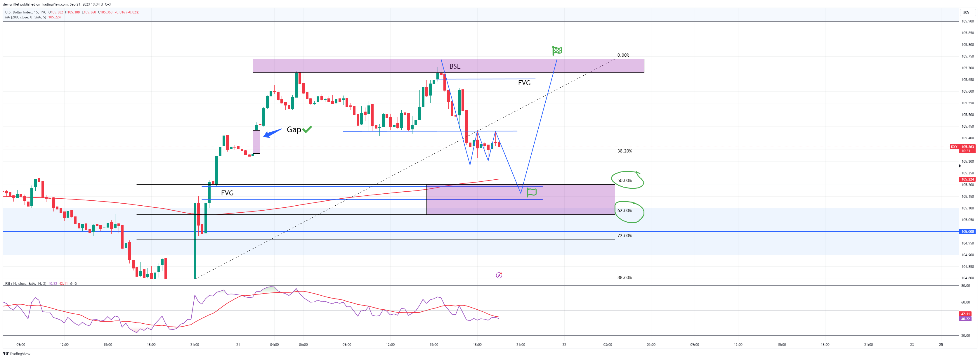Screen dimensions: 980x359
Task: Select the lower FVG label near 105.150
Action: click(x=227, y=193)
